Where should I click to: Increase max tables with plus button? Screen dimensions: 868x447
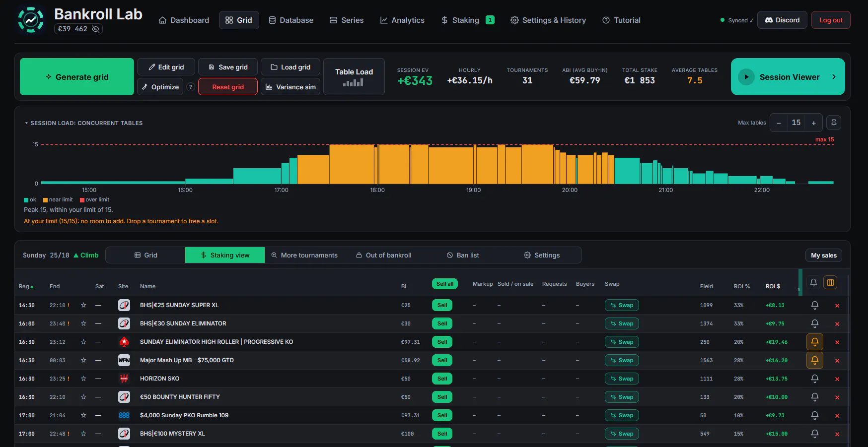coord(814,123)
